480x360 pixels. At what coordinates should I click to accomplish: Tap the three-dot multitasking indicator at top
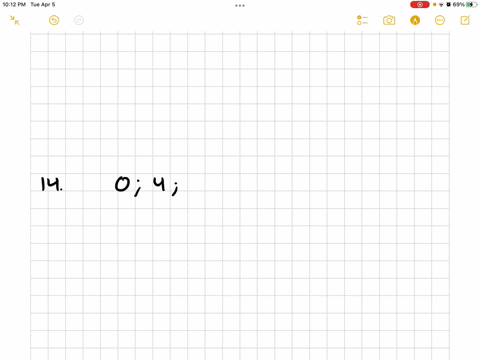point(240,5)
